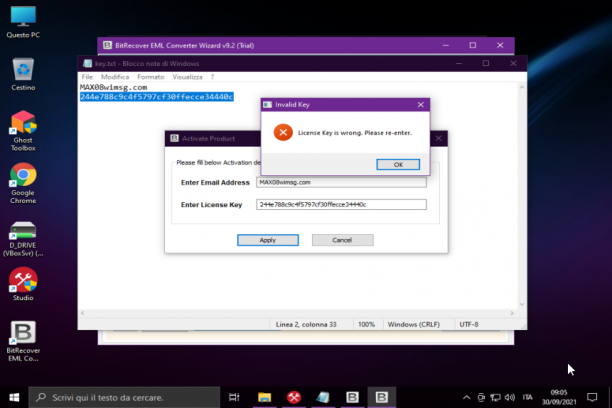Click the taskbar clock and date
This screenshot has width=612, height=408.
coord(559,397)
